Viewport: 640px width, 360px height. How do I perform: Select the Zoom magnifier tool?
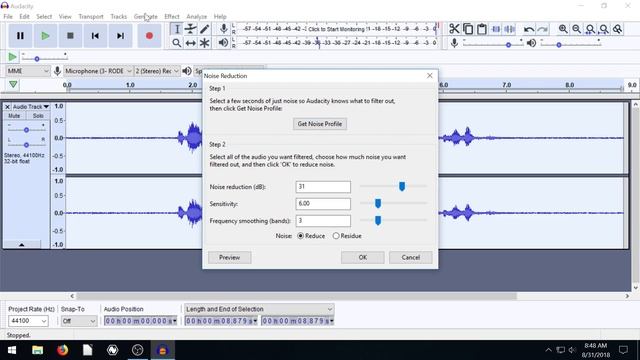coord(177,43)
